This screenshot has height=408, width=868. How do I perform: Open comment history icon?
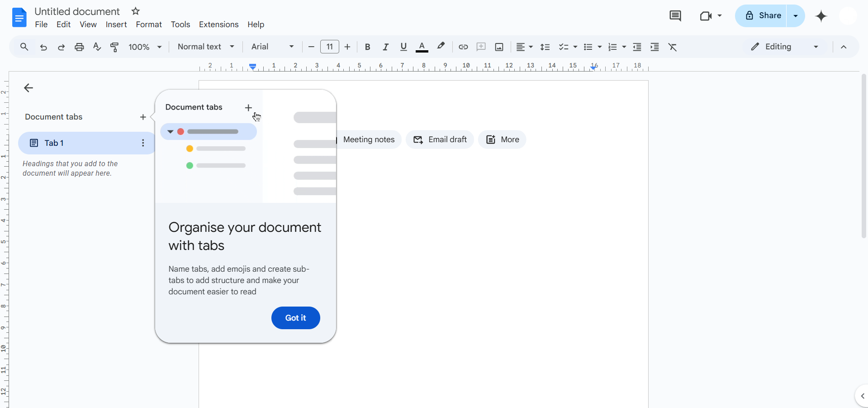675,16
